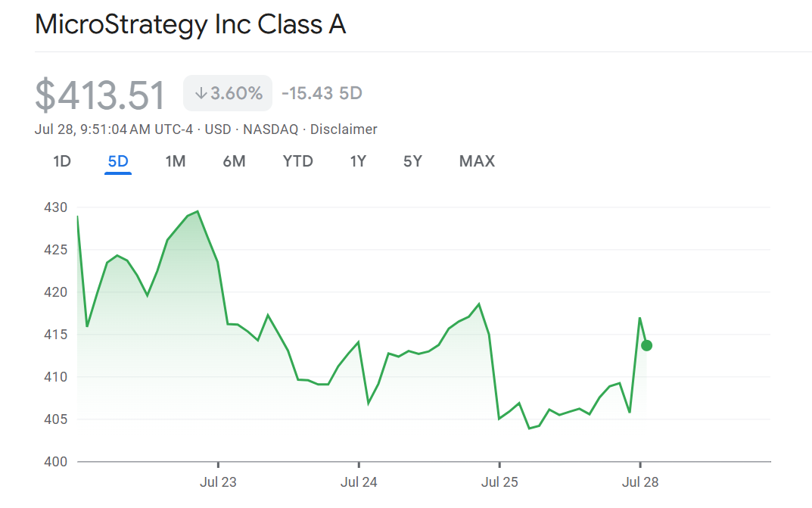
Task: Open the MAX chart range
Action: pos(477,161)
